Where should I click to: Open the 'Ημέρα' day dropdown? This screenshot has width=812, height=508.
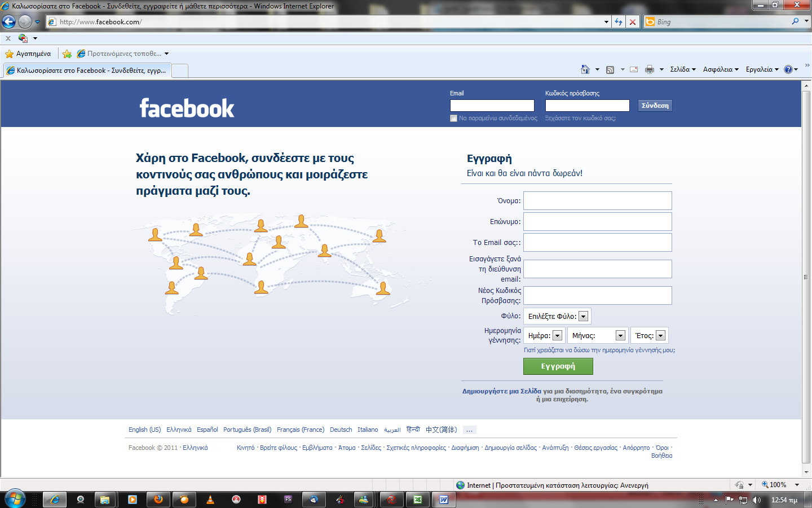click(x=544, y=335)
